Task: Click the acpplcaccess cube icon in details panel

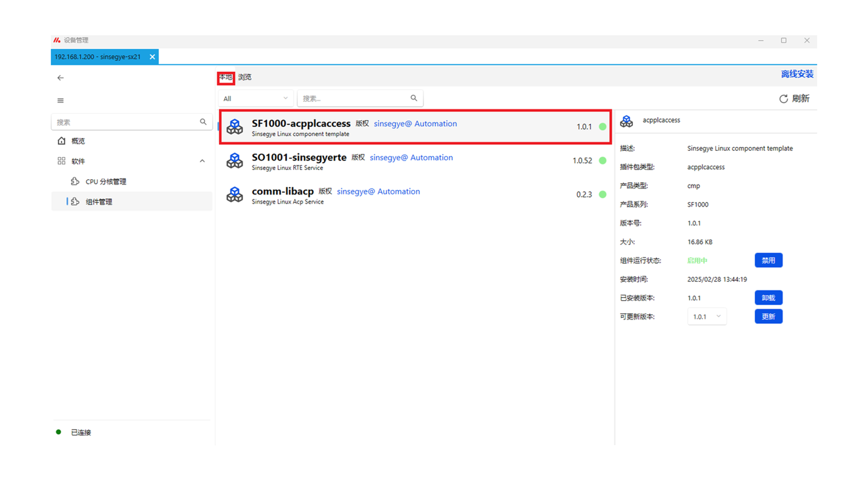Action: pos(626,121)
